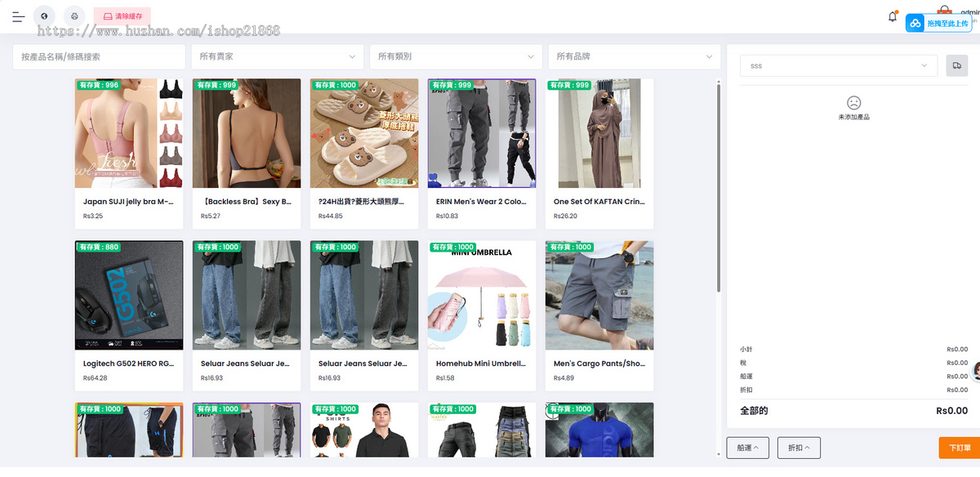The width and height of the screenshot is (980, 477).
Task: Click the globe website icon
Action: coord(44,16)
